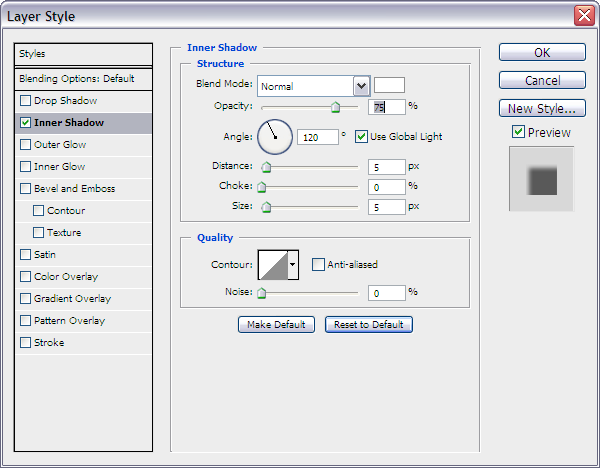The image size is (600, 468).
Task: Open the Contour picker arrow
Action: click(293, 264)
